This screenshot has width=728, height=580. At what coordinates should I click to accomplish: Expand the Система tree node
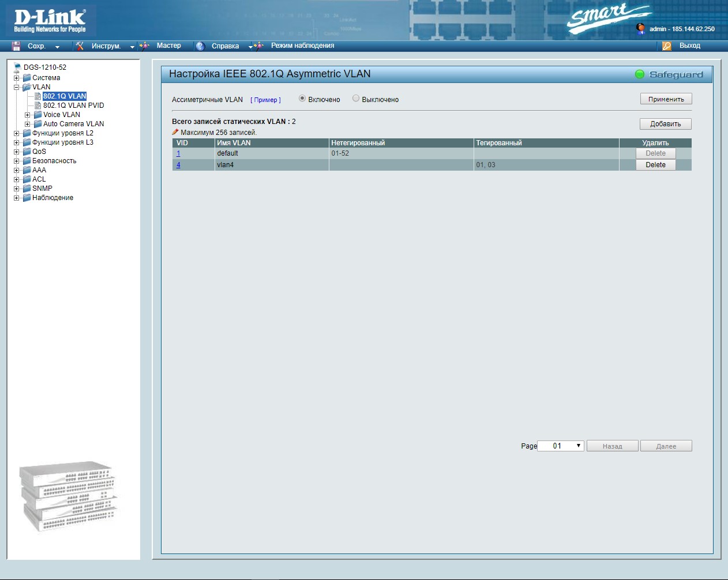tap(17, 78)
